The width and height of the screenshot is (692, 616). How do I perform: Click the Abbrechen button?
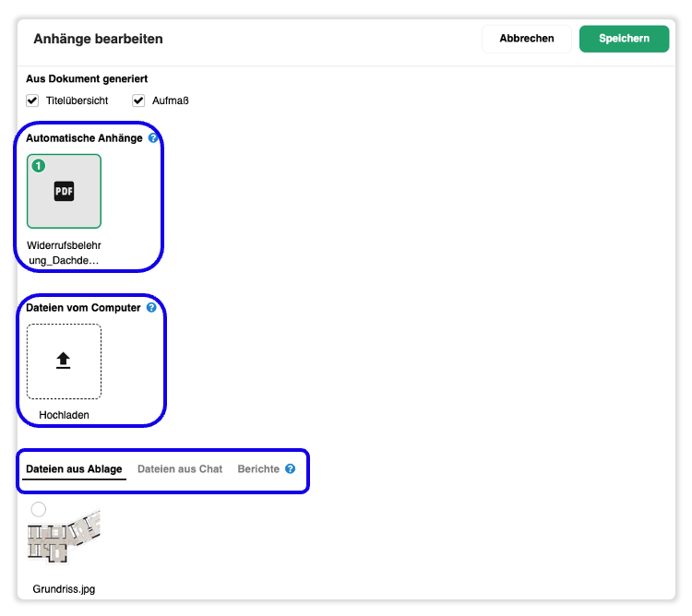527,39
